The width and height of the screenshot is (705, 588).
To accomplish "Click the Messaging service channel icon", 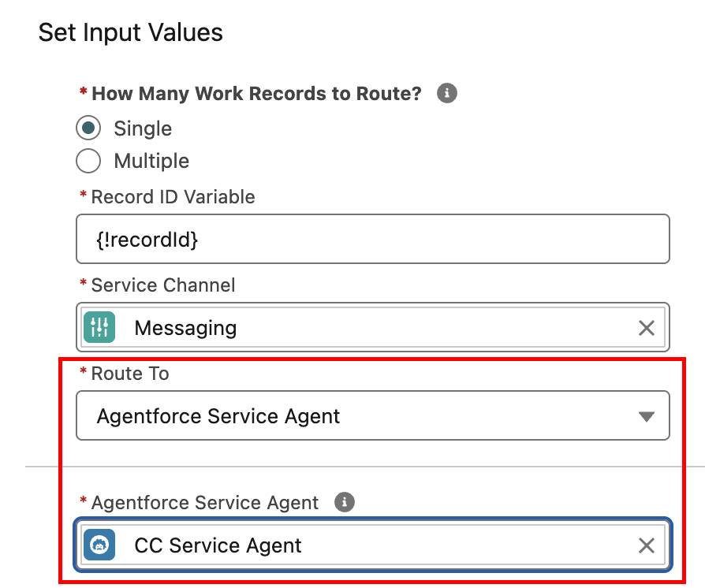I will tap(99, 327).
